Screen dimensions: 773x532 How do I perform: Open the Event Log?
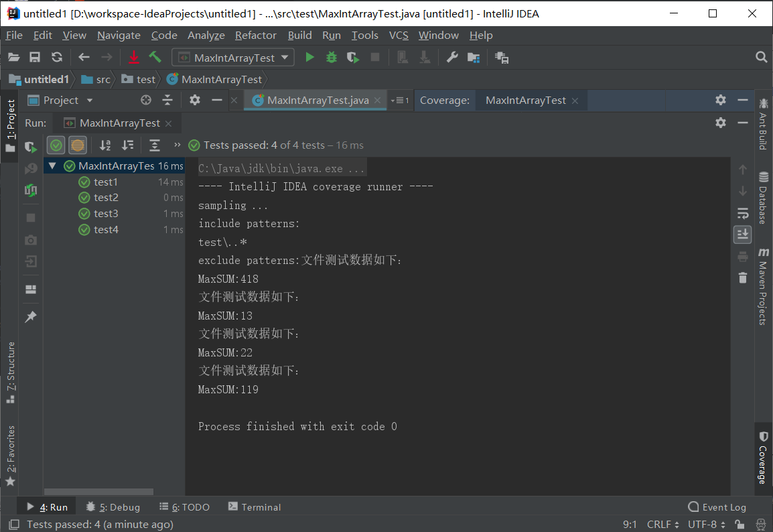(x=717, y=507)
